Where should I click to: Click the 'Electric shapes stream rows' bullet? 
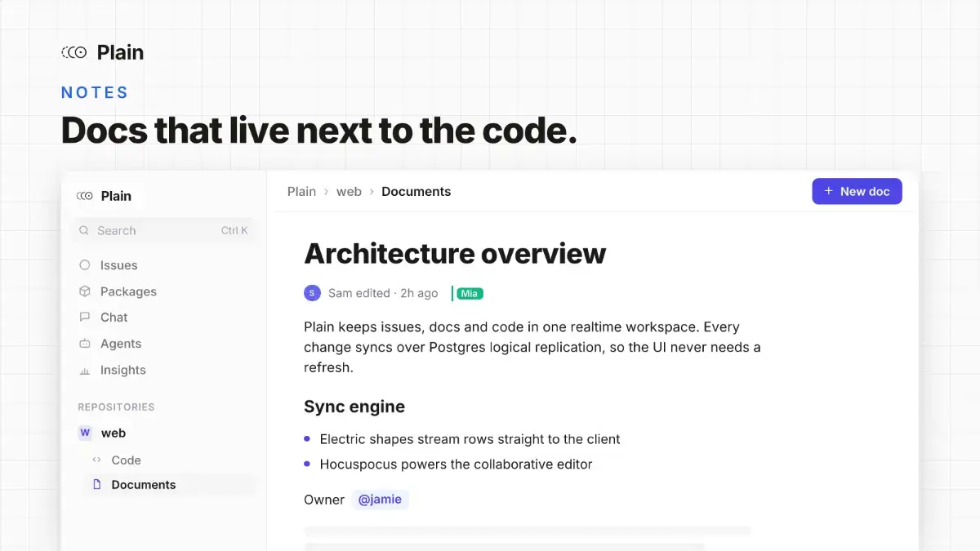click(470, 439)
